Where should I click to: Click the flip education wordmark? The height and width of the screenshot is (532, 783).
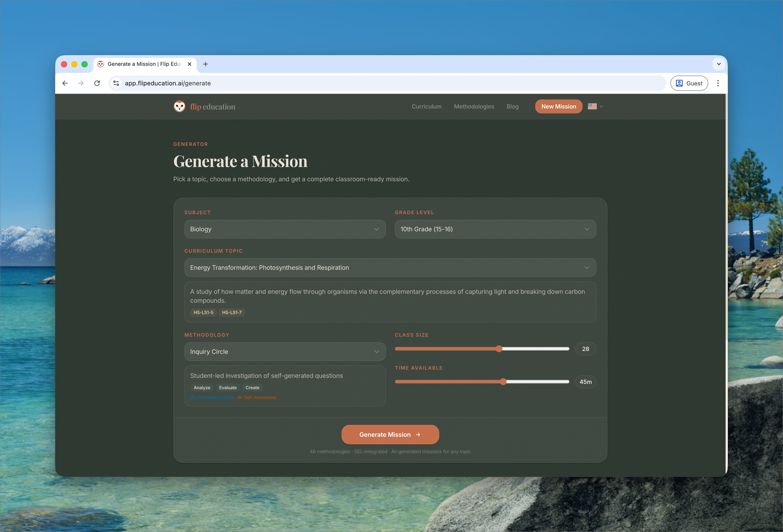click(x=213, y=107)
